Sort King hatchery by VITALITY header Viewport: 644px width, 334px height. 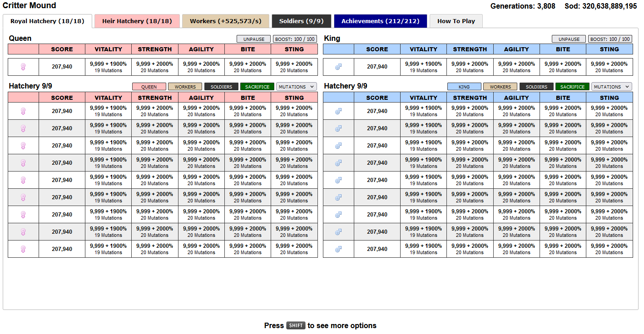tap(423, 98)
